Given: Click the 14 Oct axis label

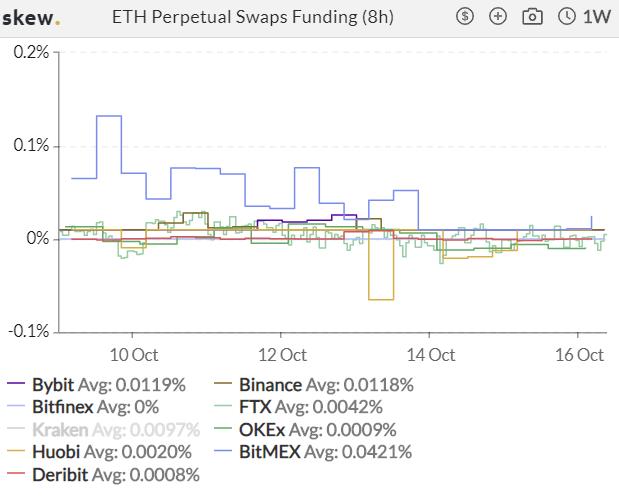Looking at the screenshot, I should pos(431,355).
